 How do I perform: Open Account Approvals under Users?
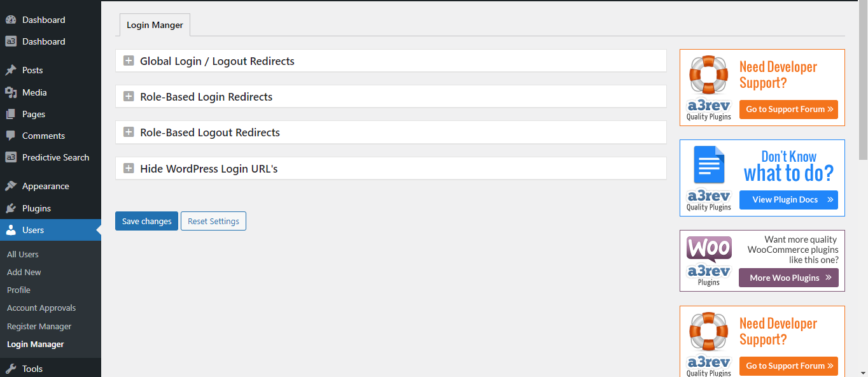[x=41, y=308]
